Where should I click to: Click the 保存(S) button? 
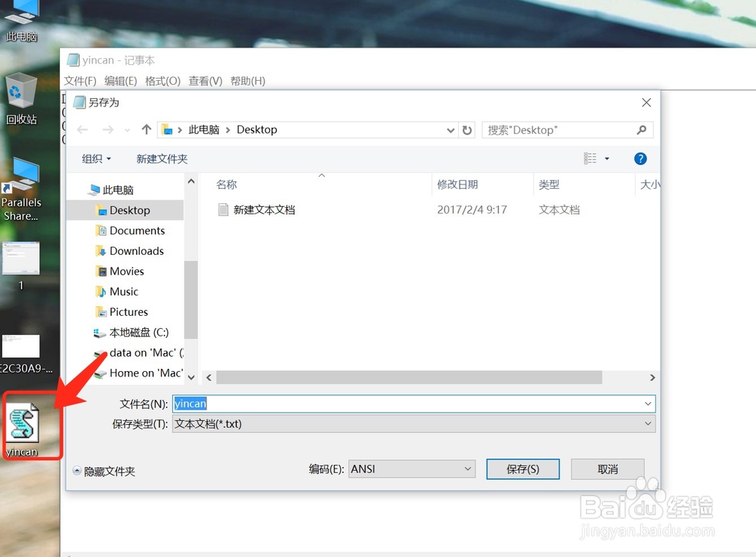click(x=522, y=469)
